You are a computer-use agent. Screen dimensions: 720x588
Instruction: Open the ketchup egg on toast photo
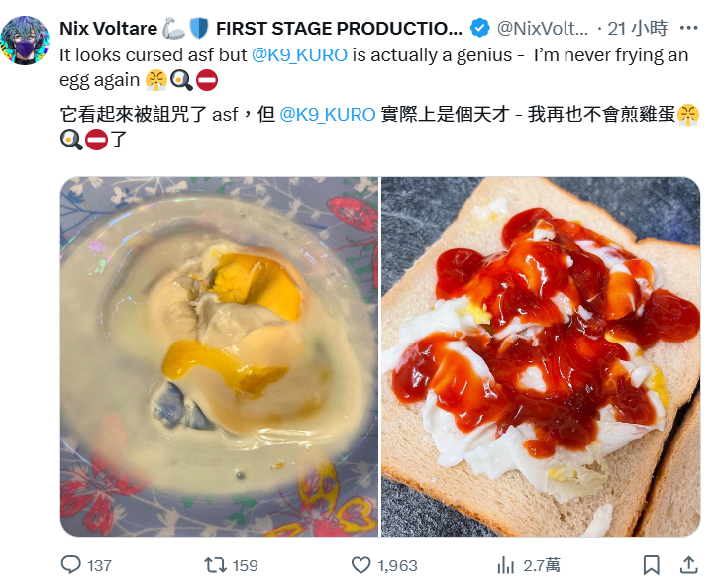(x=541, y=356)
